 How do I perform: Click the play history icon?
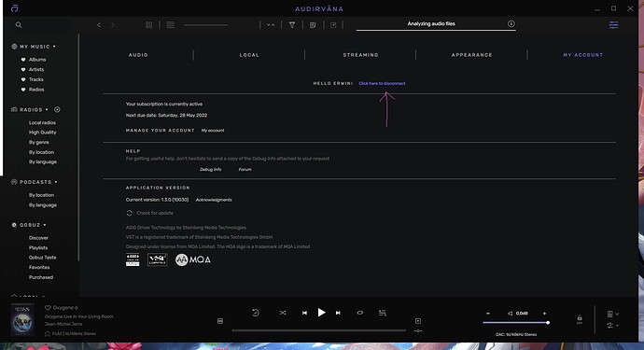pyautogui.click(x=255, y=313)
